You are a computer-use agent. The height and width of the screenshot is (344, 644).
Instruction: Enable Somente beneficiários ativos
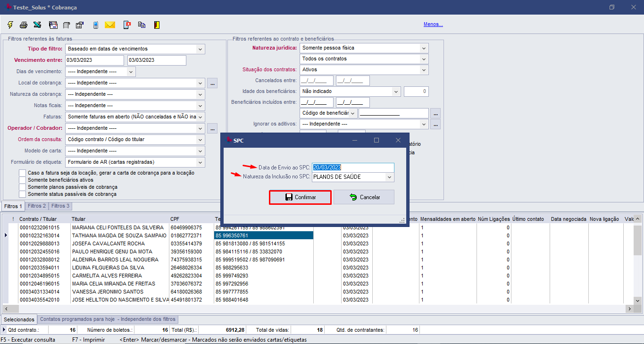pos(22,180)
